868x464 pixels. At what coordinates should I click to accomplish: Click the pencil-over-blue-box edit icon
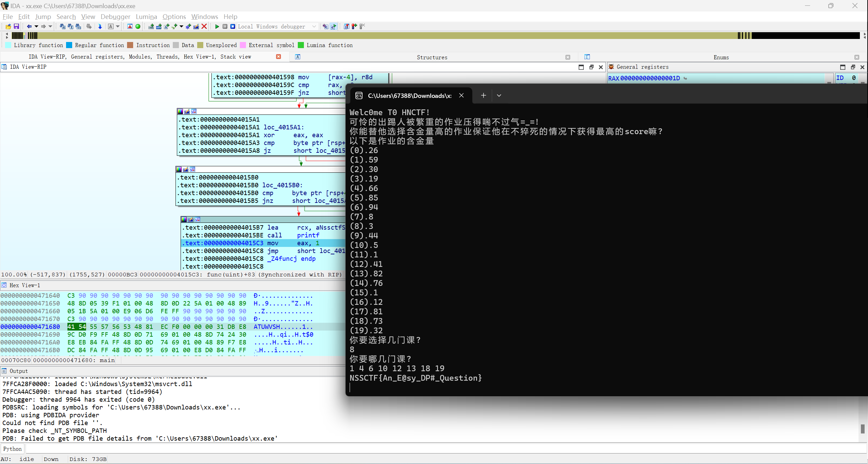click(196, 26)
